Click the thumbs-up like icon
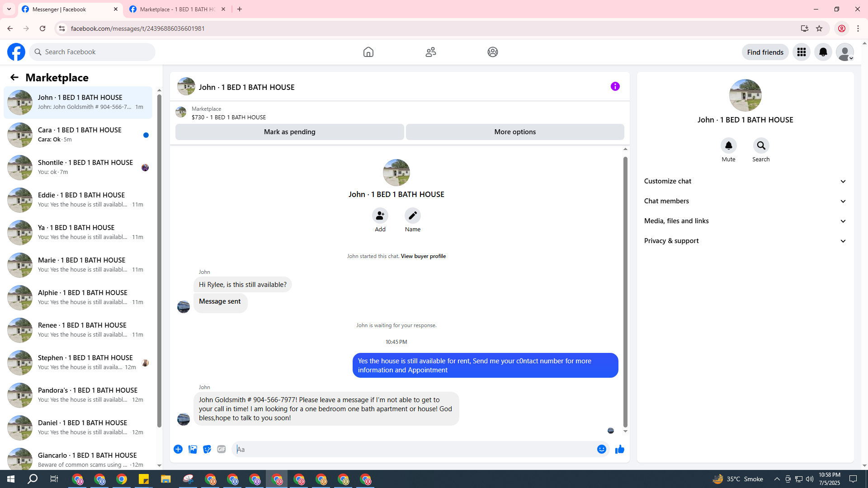The image size is (868, 488). (x=619, y=449)
